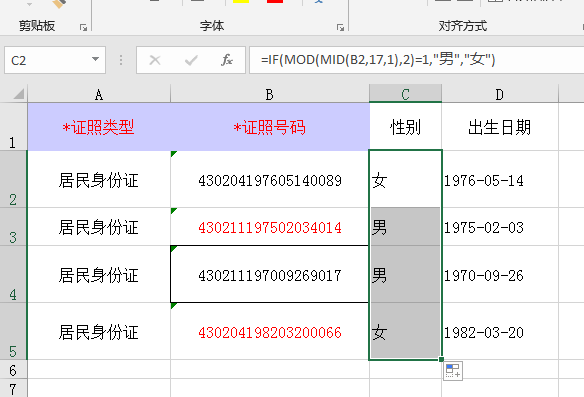Select the 女 cell in row 2
584x397 pixels.
click(405, 179)
